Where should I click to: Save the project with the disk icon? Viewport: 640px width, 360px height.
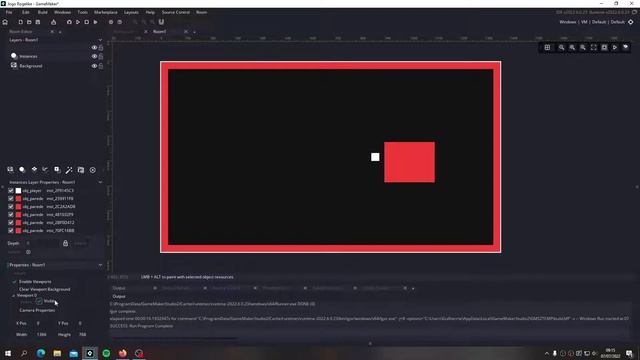click(38, 22)
